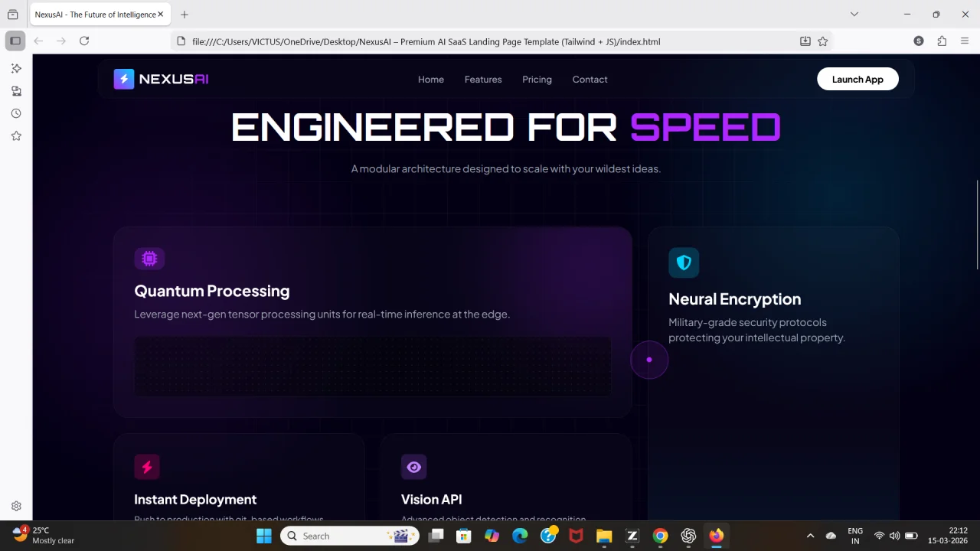Viewport: 980px width, 551px height.
Task: Click the browser forward arrow
Action: (x=61, y=41)
